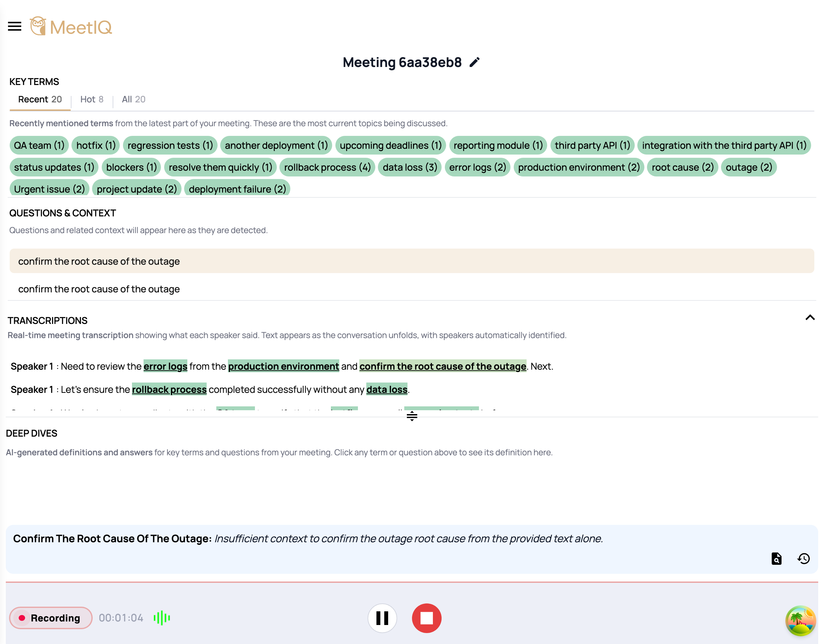Click the panel resize handle icon
Screen dimensions: 824x644
coord(412,416)
